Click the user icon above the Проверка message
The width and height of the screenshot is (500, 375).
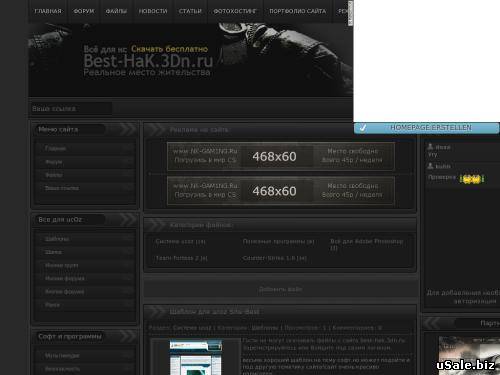[431, 166]
